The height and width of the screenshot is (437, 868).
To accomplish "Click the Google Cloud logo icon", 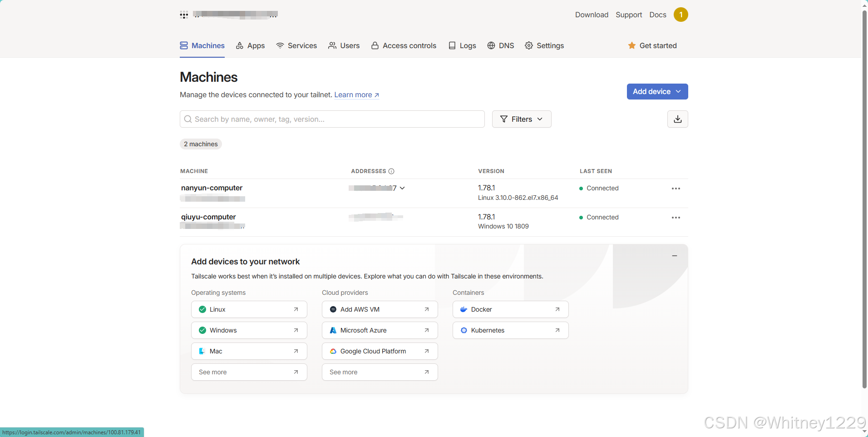I will [333, 351].
